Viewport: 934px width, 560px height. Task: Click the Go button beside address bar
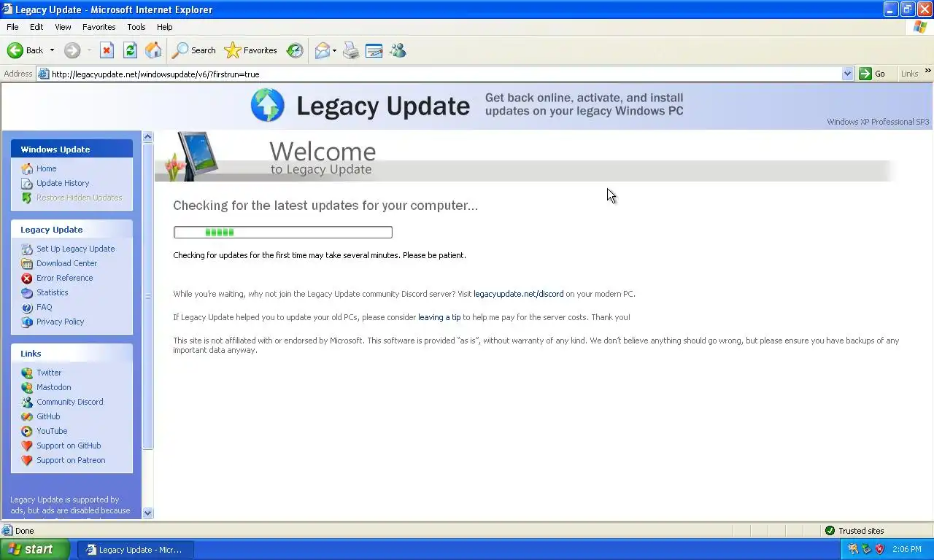[x=873, y=74]
